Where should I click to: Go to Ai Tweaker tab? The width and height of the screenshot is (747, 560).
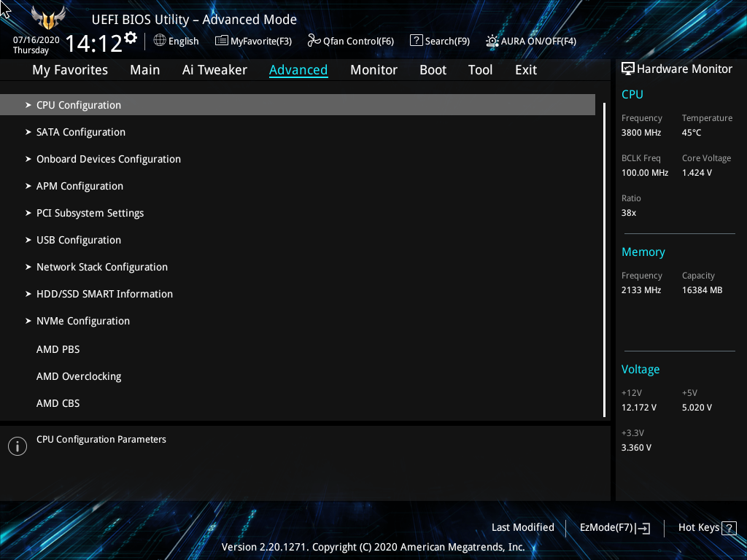coord(214,70)
